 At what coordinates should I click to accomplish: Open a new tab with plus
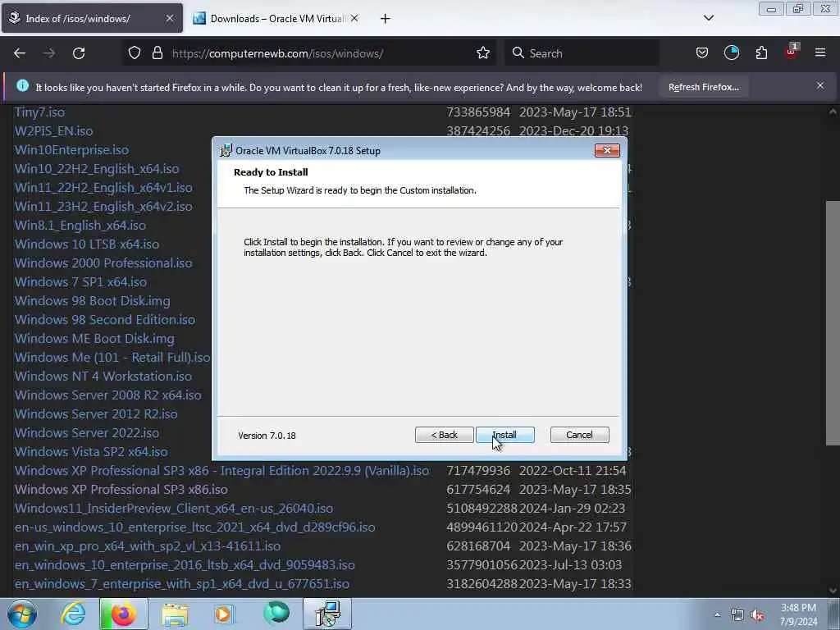[x=385, y=19]
